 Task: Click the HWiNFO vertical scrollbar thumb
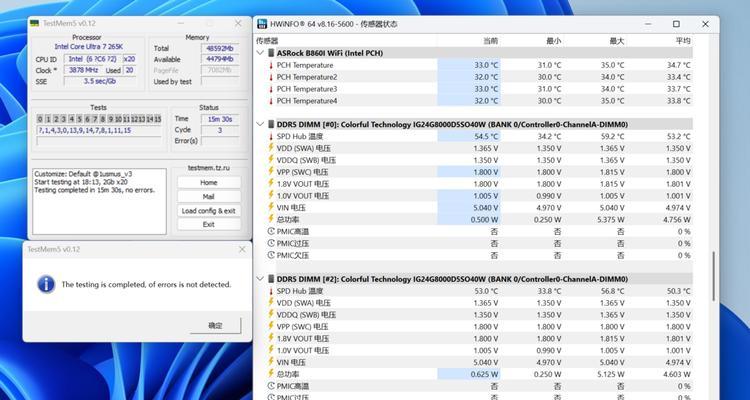point(712,277)
